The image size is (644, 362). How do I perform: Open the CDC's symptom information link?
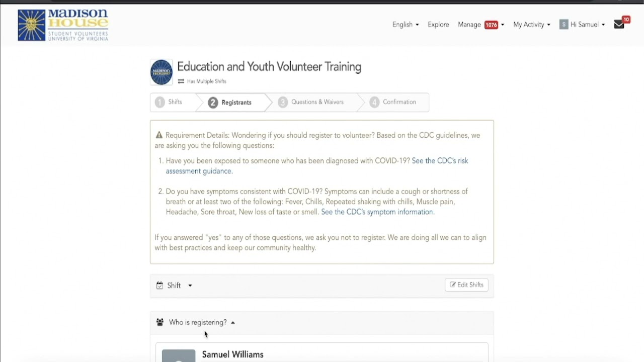(377, 212)
